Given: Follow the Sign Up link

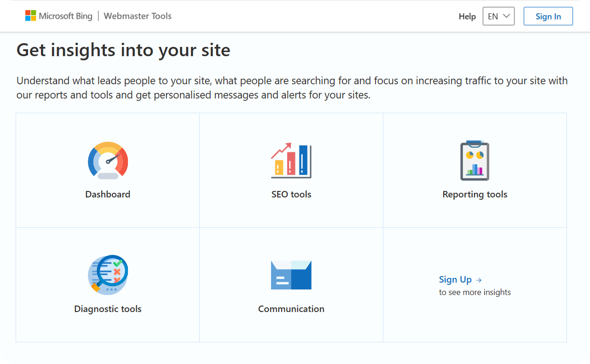Looking at the screenshot, I should point(455,280).
